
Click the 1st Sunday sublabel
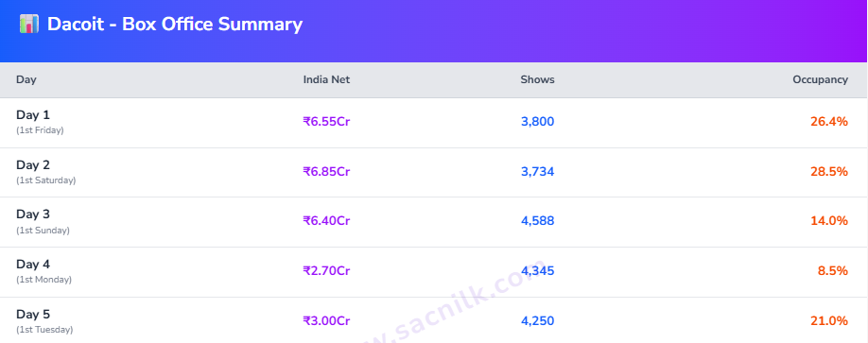coord(43,231)
